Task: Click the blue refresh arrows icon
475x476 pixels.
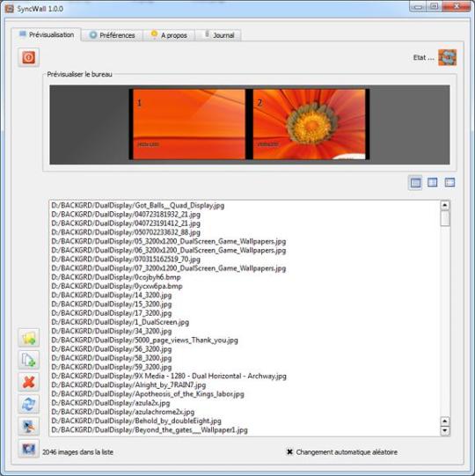Action: [28, 404]
